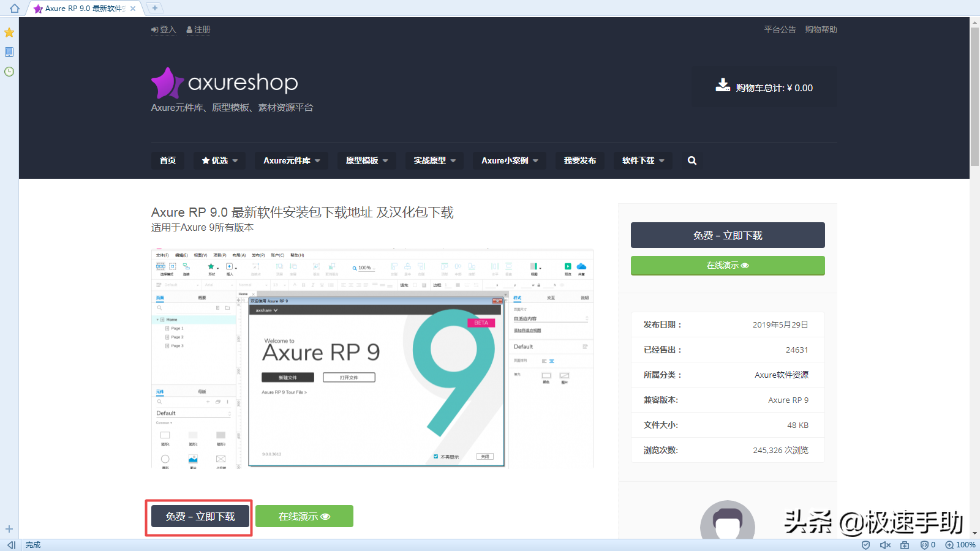Click the sidebar green 在线演示 button
The width and height of the screenshot is (980, 551).
coord(728,266)
